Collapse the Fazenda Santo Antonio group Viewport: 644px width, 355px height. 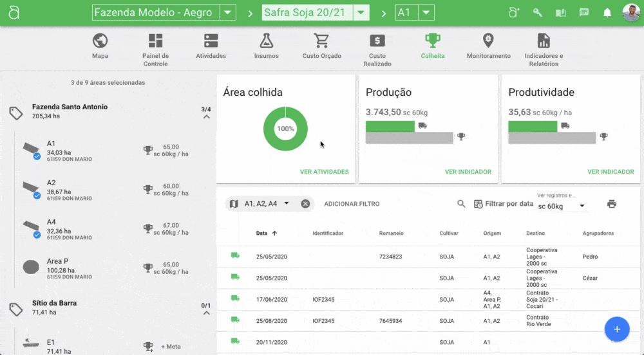(x=206, y=117)
